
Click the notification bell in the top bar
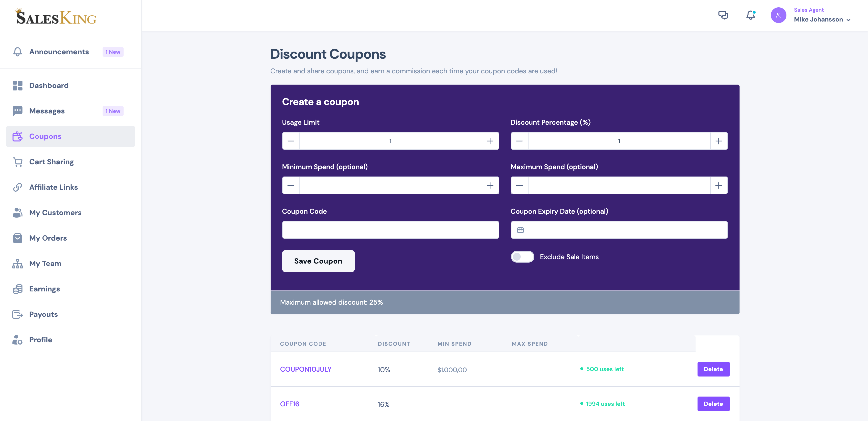[x=750, y=15]
